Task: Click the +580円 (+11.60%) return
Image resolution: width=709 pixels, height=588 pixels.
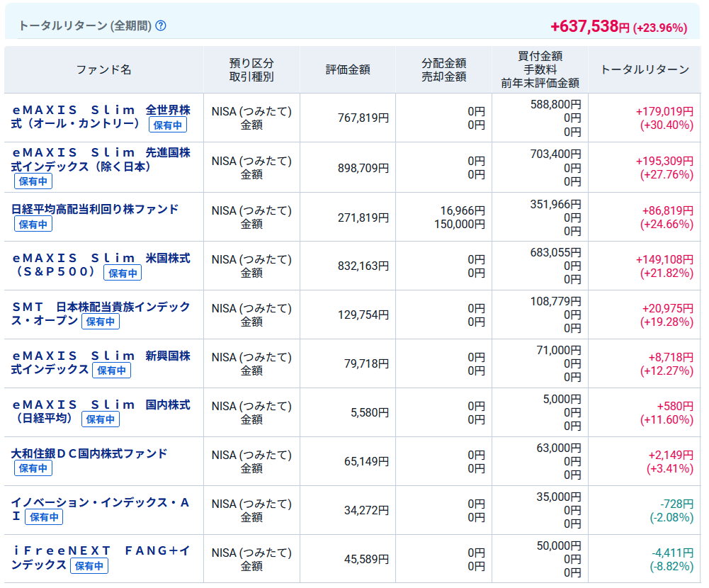Action: [x=667, y=413]
